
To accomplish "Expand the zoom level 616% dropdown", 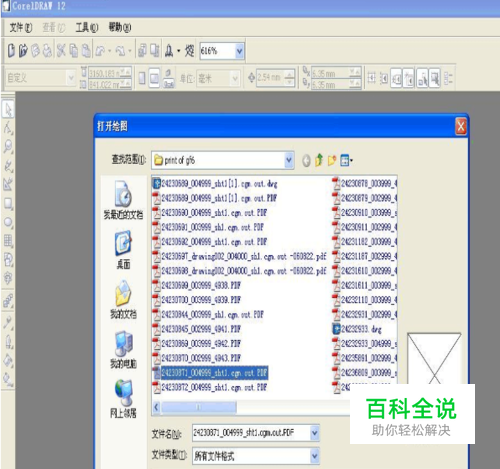I will point(239,51).
